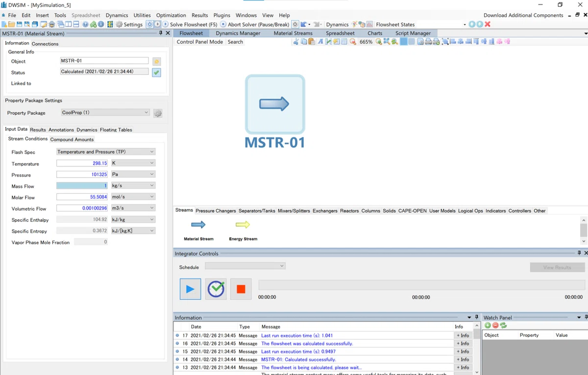Click + Info for message 17
Screen dimensions: 588x375
(463, 335)
